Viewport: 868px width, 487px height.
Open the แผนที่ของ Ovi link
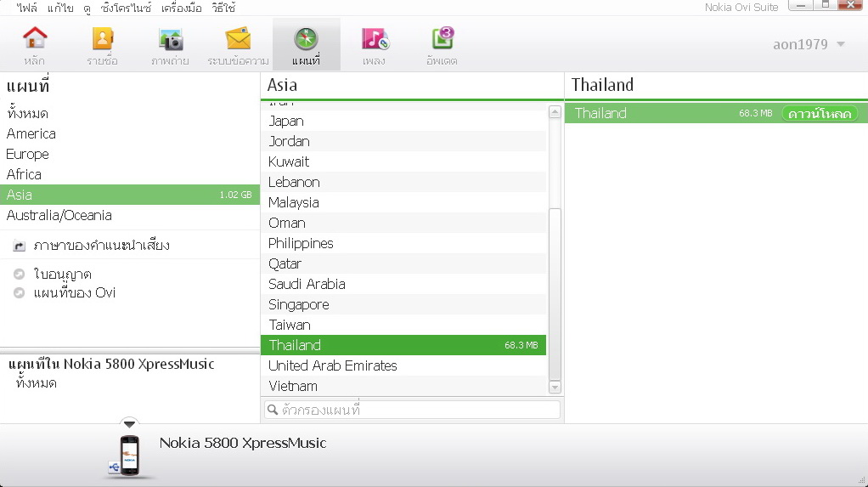(x=74, y=292)
